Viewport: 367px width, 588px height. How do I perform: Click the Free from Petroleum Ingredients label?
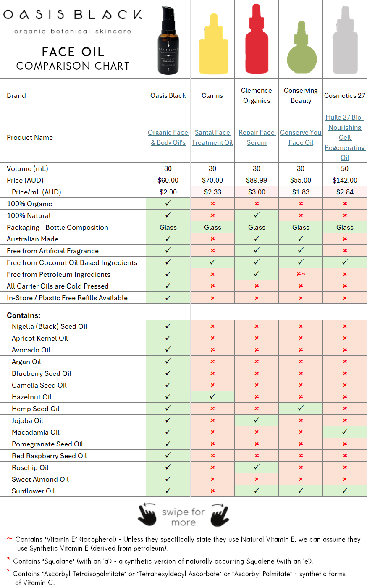click(x=59, y=274)
